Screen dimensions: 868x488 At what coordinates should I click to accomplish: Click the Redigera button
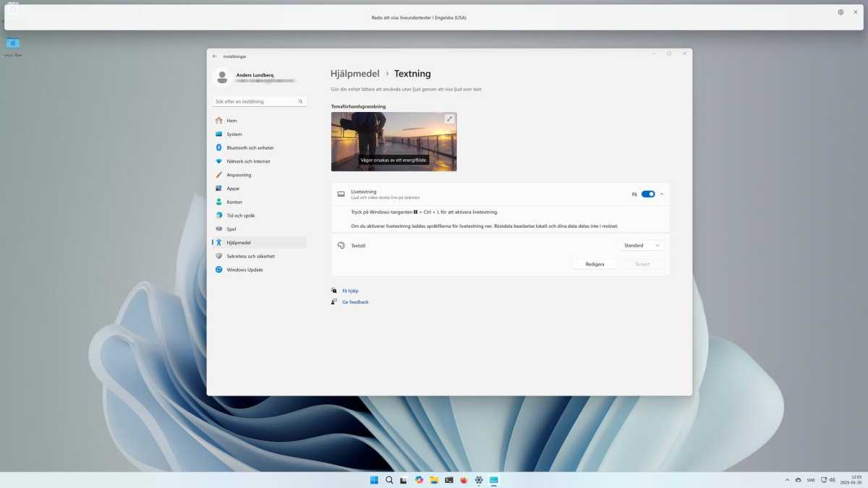coord(595,264)
